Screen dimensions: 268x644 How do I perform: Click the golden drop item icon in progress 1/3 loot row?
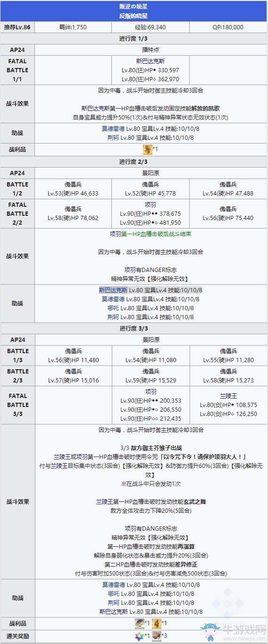(x=147, y=150)
